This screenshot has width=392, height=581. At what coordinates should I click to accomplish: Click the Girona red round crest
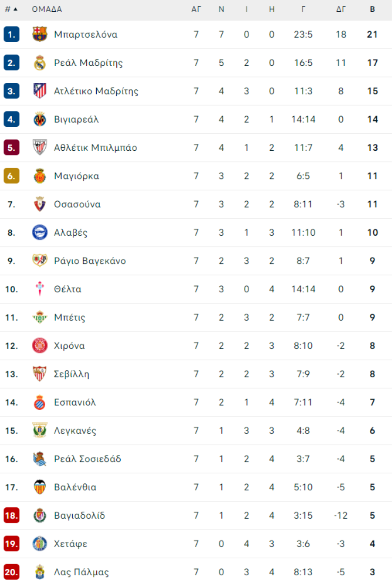tap(40, 346)
